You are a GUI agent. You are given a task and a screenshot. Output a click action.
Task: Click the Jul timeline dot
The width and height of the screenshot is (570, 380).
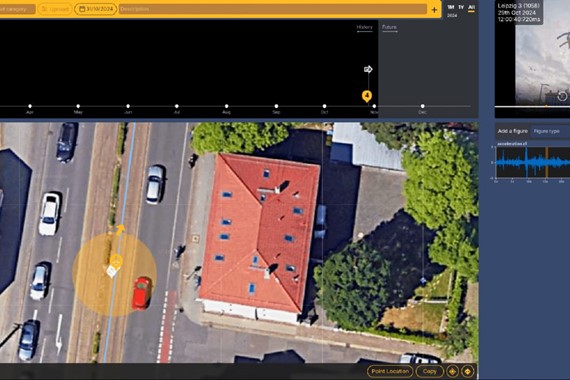click(x=177, y=106)
